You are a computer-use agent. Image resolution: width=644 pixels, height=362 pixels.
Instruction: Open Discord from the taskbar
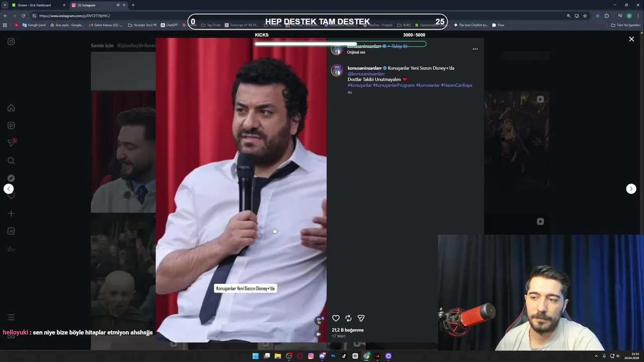point(322,356)
